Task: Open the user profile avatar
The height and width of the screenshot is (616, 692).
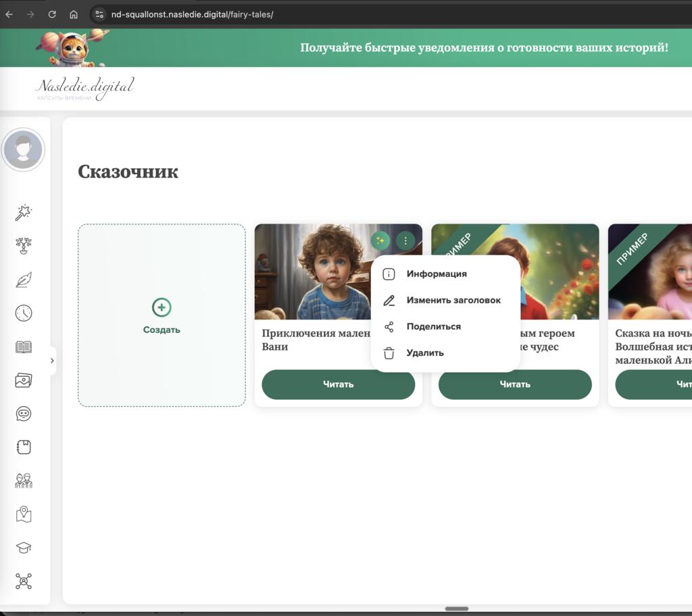Action: [x=24, y=150]
